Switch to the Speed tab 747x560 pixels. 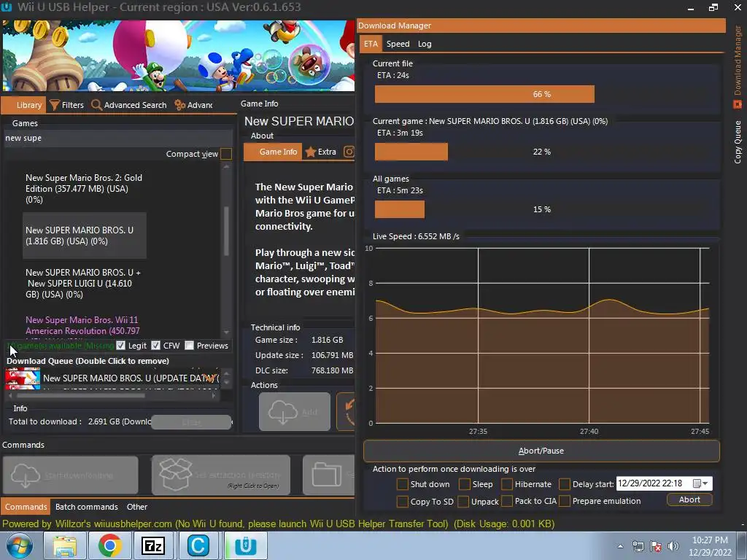pos(398,44)
